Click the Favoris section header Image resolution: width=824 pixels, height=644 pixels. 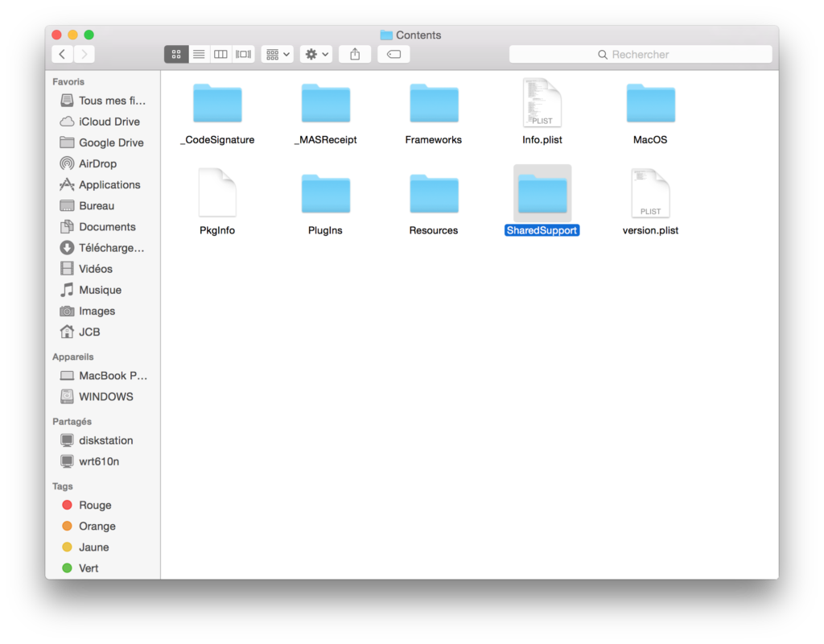pyautogui.click(x=68, y=81)
